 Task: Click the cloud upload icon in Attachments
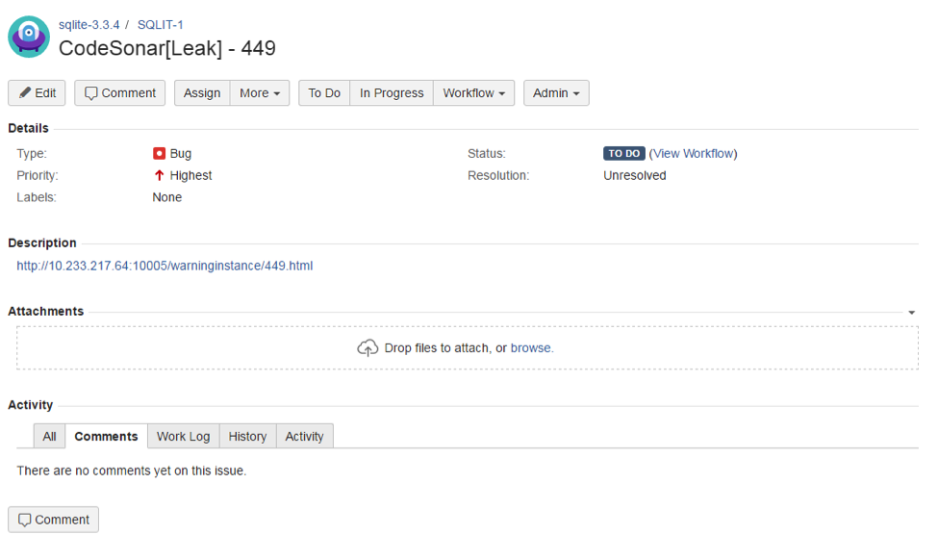click(368, 347)
